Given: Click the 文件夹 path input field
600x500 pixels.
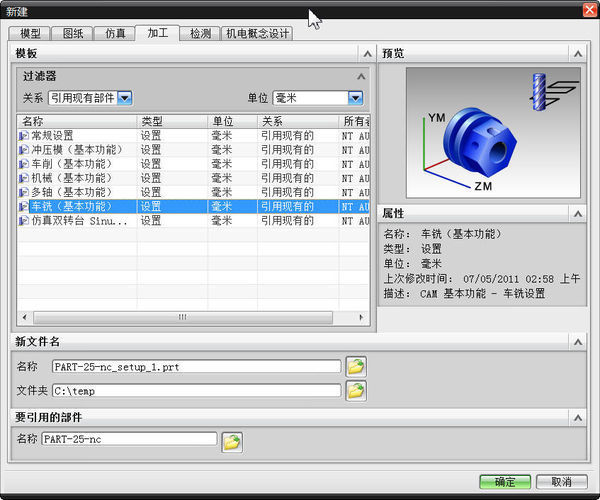Looking at the screenshot, I should pyautogui.click(x=196, y=391).
